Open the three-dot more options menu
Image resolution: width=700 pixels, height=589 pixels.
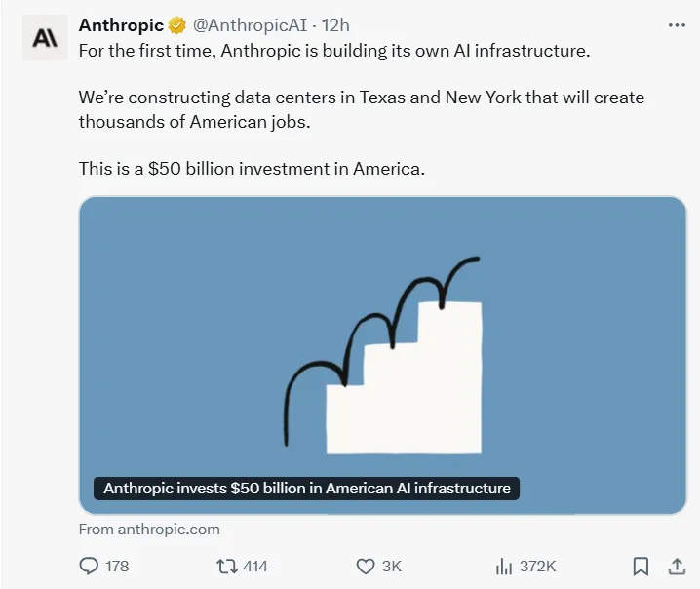677,26
